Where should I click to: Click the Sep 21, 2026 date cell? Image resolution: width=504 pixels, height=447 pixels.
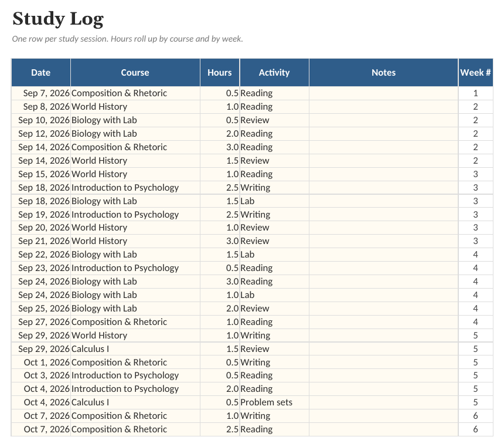coord(41,241)
